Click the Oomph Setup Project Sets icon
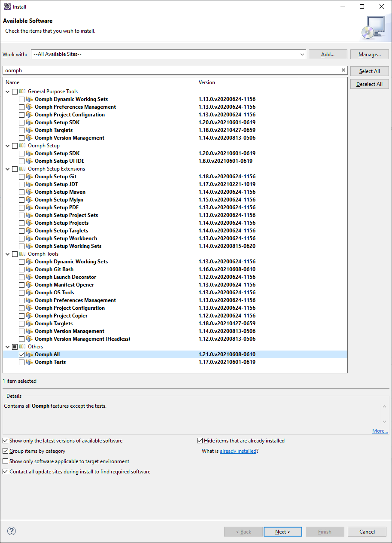This screenshot has height=543, width=392. (29, 215)
